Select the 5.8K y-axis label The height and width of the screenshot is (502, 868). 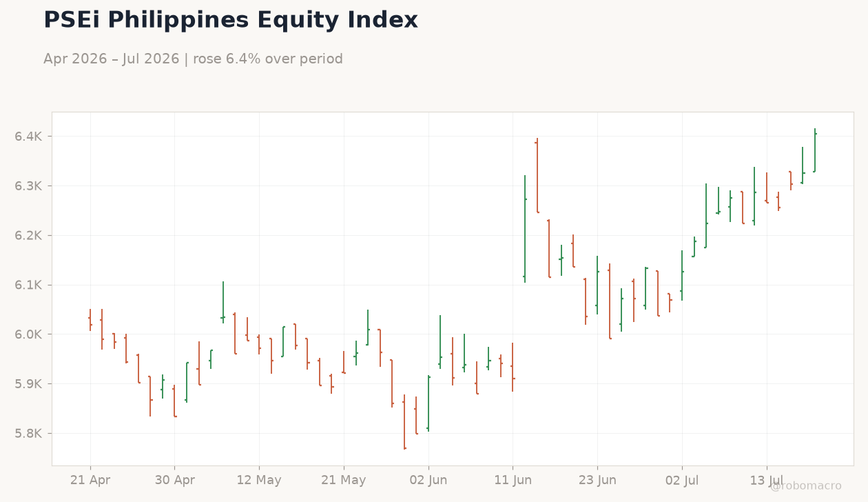point(28,434)
